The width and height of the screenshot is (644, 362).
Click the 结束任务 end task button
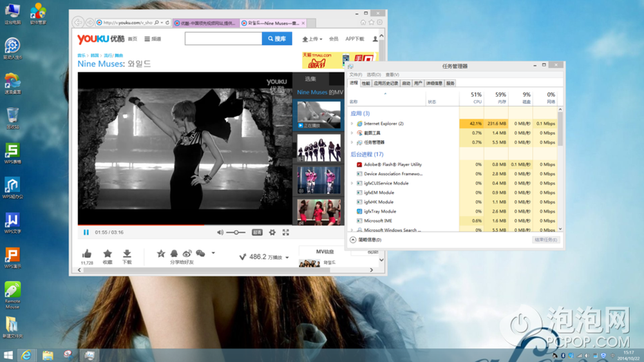[x=546, y=240]
